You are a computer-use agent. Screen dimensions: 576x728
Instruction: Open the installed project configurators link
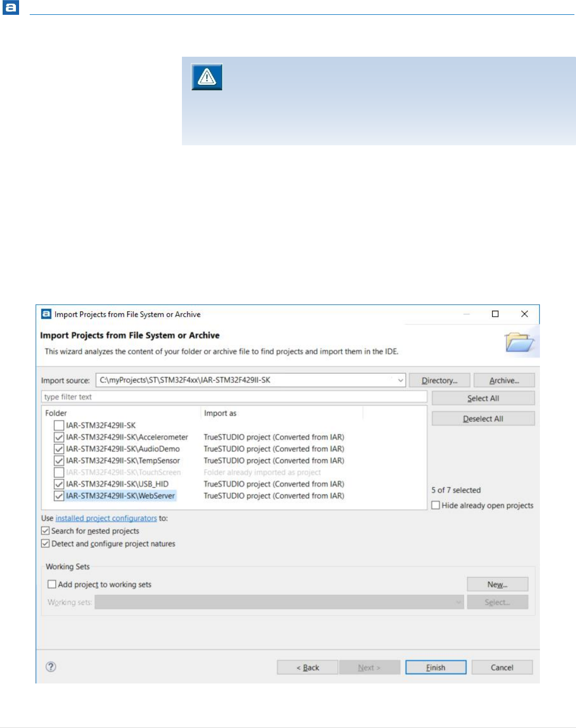tap(106, 518)
